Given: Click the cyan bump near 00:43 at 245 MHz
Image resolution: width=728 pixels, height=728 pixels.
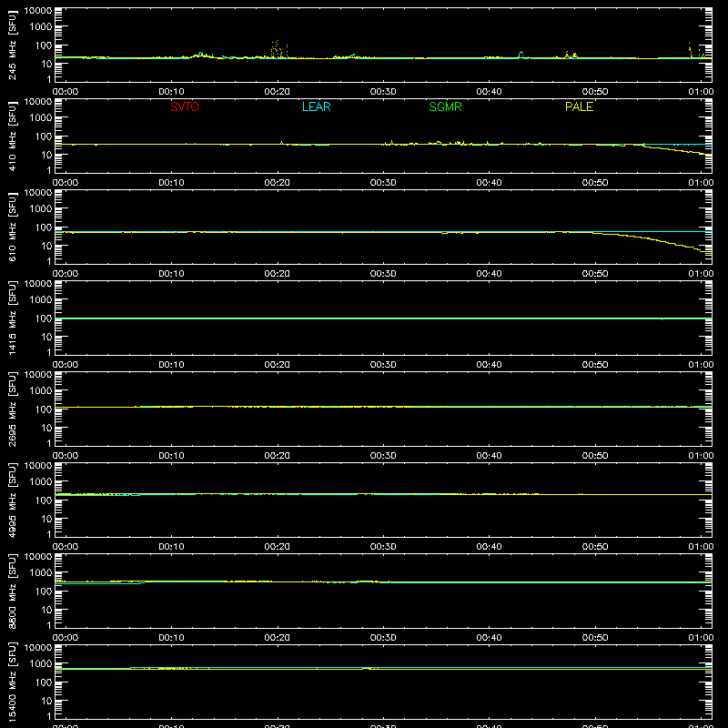Looking at the screenshot, I should click(521, 55).
